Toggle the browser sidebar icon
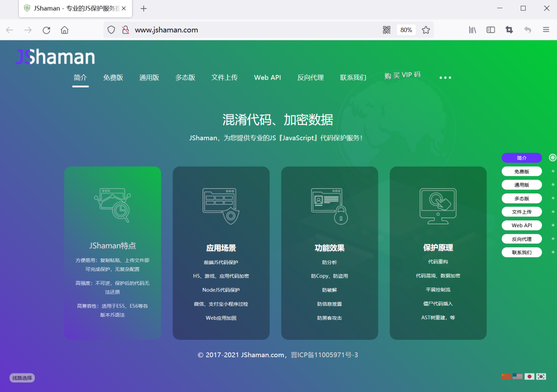 [x=491, y=30]
